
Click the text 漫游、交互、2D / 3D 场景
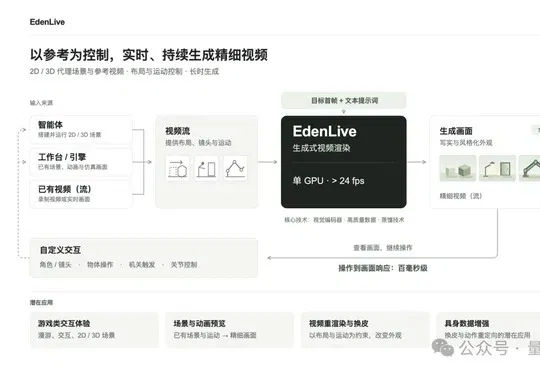[76, 335]
